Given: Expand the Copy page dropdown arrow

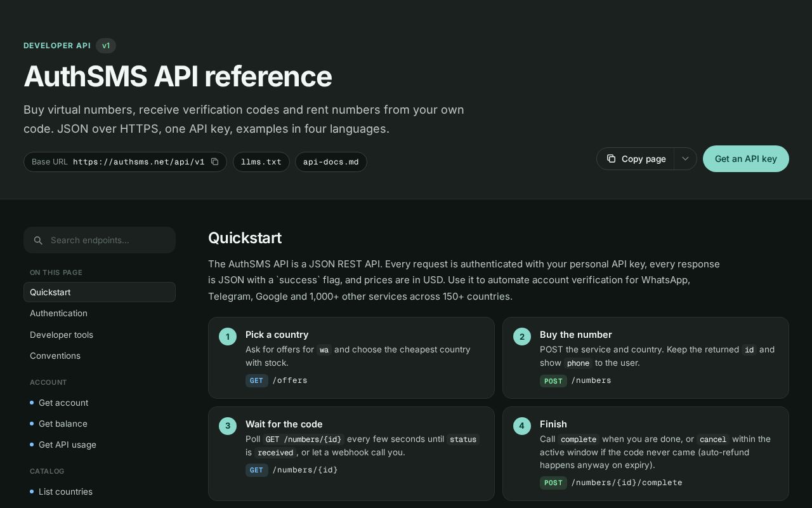Looking at the screenshot, I should click(x=685, y=159).
